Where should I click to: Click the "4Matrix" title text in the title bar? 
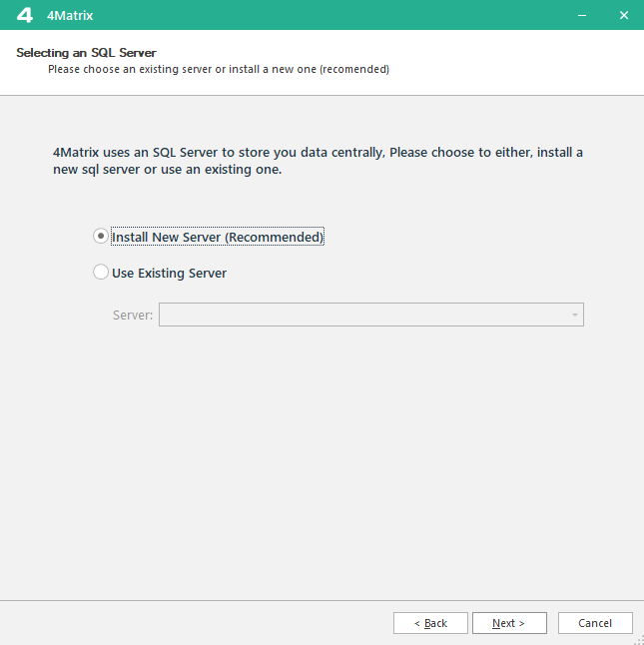coord(70,16)
